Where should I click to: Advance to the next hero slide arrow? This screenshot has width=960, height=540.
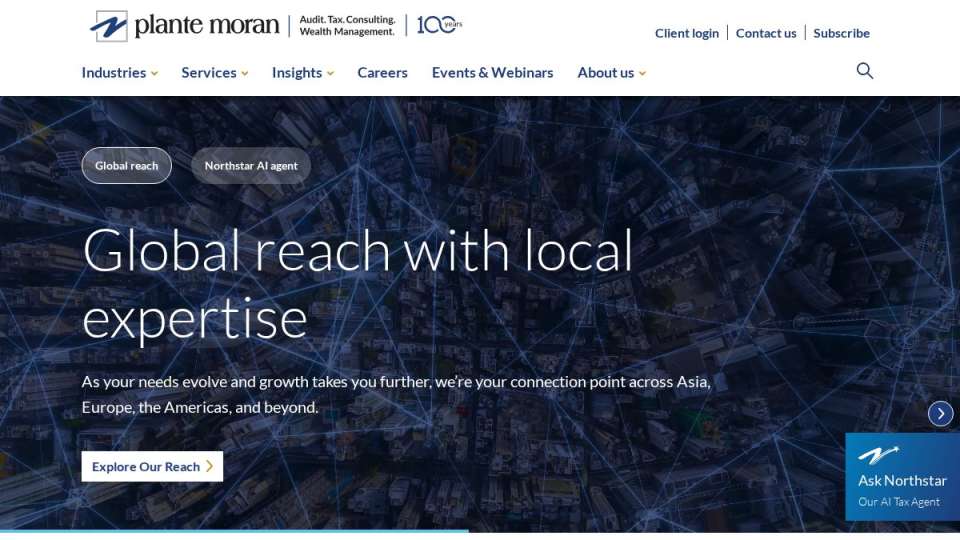point(940,414)
